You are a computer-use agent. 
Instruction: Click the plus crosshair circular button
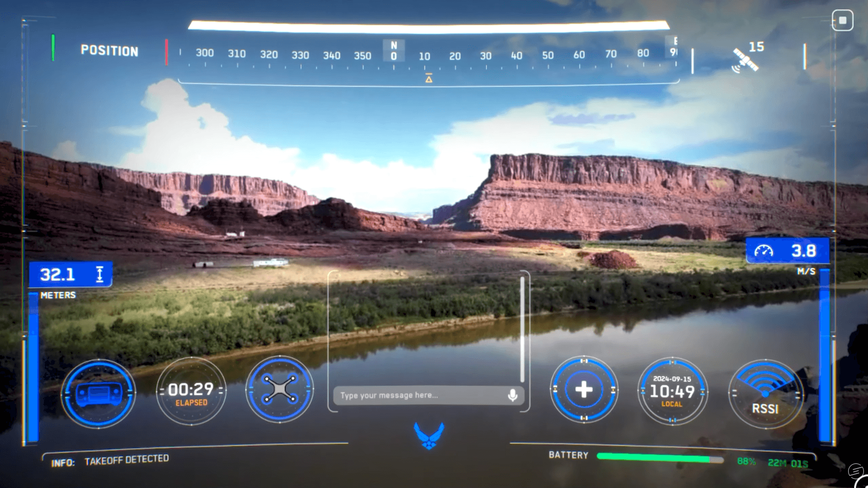[x=584, y=389]
